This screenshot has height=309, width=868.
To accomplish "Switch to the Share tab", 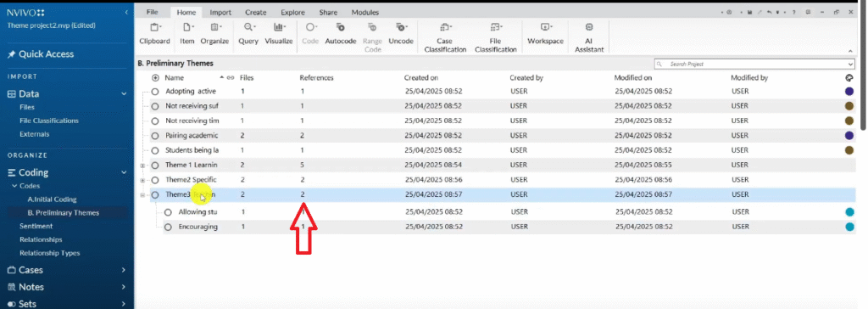I will tap(328, 12).
